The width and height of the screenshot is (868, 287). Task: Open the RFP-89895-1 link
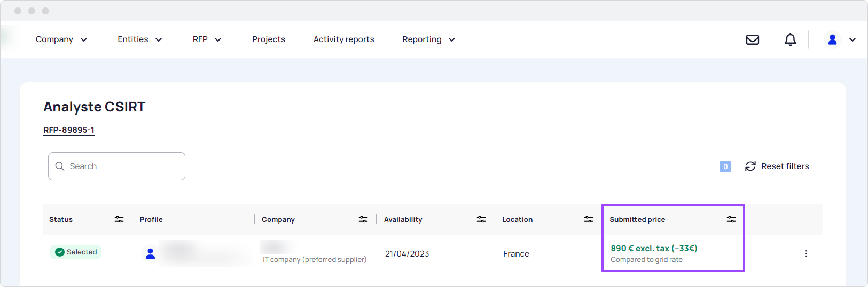[69, 130]
